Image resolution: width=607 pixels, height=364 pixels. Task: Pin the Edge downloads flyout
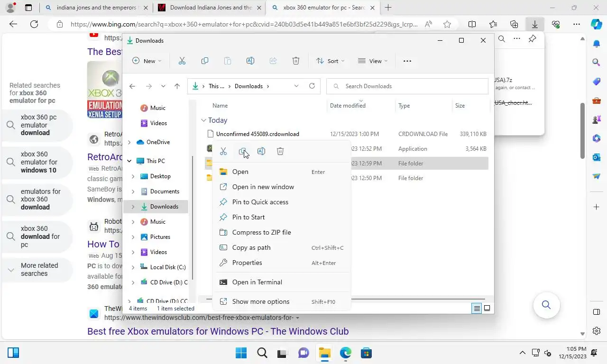click(x=532, y=39)
